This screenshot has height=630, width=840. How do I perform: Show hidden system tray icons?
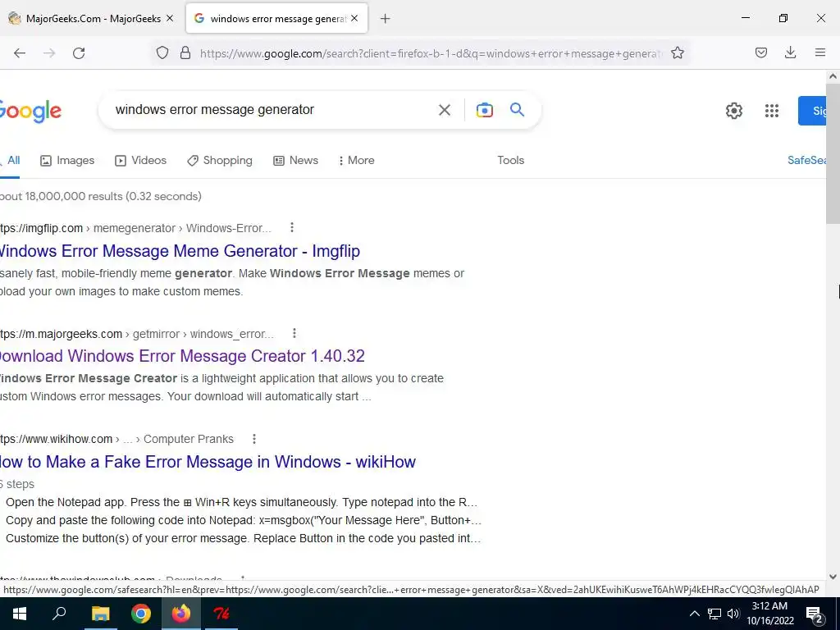[694, 614]
